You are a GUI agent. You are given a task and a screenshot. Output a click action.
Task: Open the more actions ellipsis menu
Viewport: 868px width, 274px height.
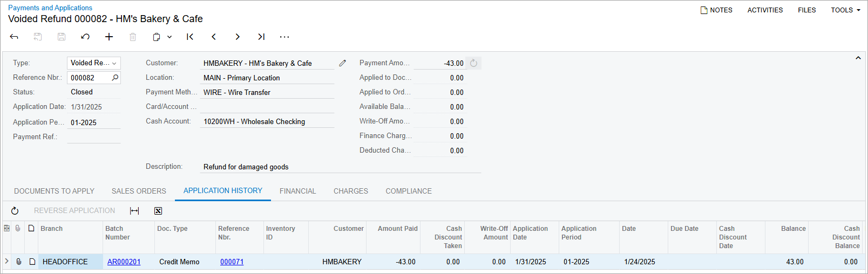284,37
